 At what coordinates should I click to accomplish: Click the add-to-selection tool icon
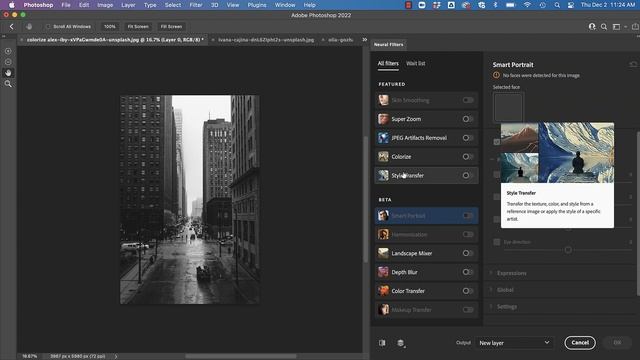(8, 51)
